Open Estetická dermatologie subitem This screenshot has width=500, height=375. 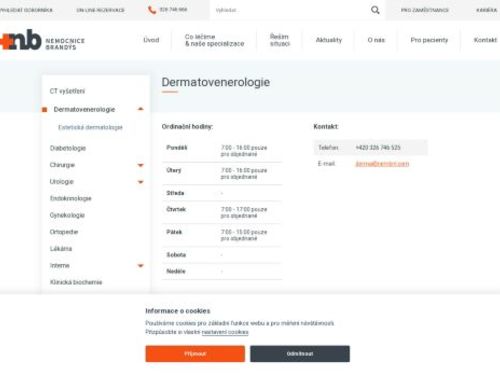tap(90, 127)
